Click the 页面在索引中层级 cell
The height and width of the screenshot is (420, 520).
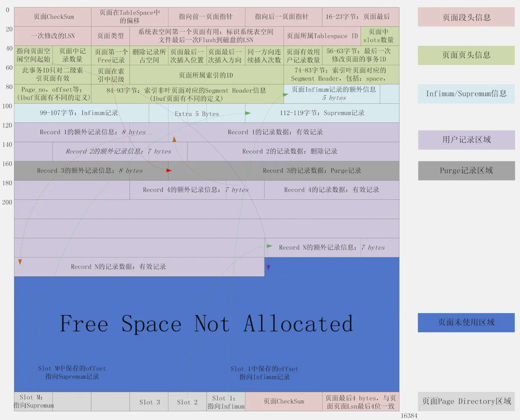pos(110,75)
